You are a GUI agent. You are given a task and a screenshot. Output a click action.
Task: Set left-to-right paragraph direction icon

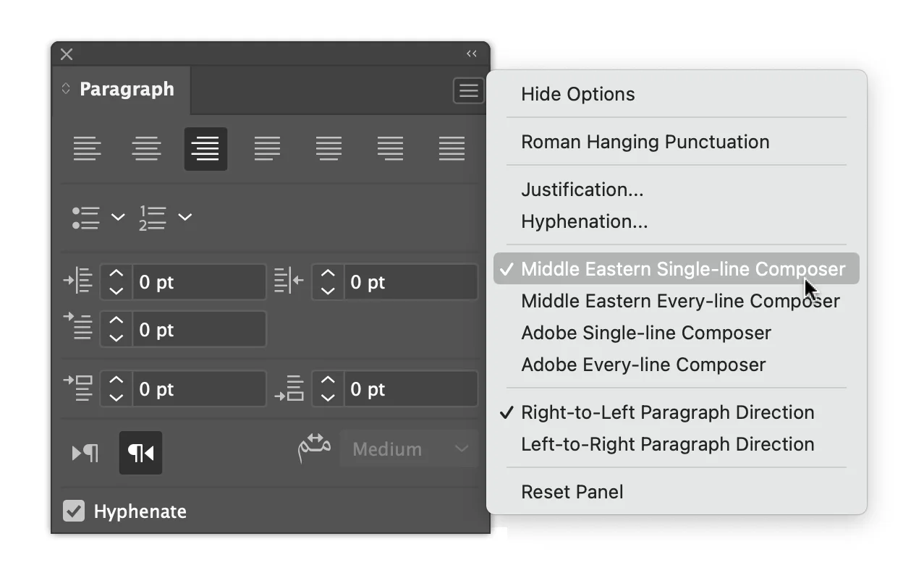pyautogui.click(x=85, y=453)
